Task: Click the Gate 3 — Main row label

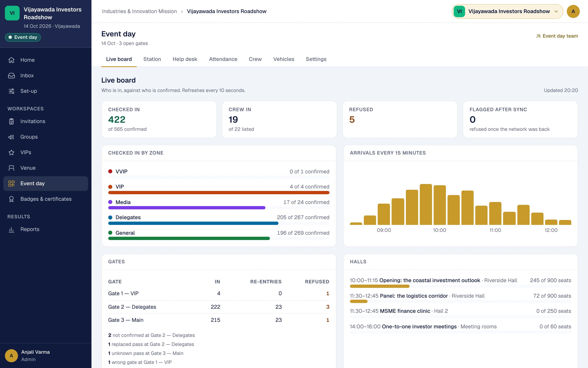Action: click(x=126, y=320)
